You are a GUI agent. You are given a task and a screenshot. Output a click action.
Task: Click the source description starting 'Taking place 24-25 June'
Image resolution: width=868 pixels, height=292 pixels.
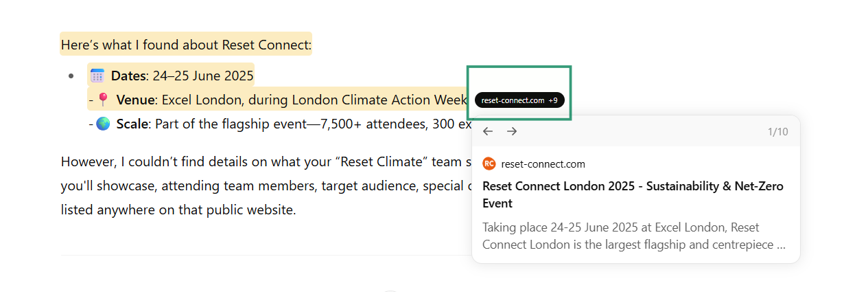point(634,236)
